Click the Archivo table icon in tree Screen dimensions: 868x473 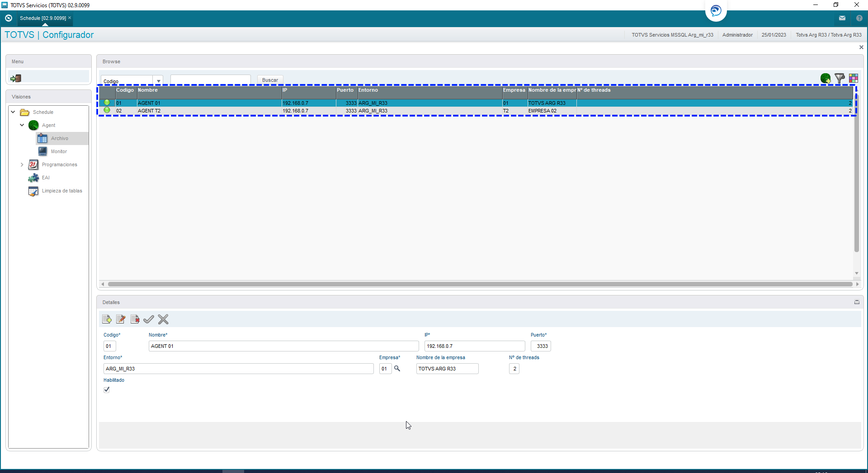click(42, 138)
